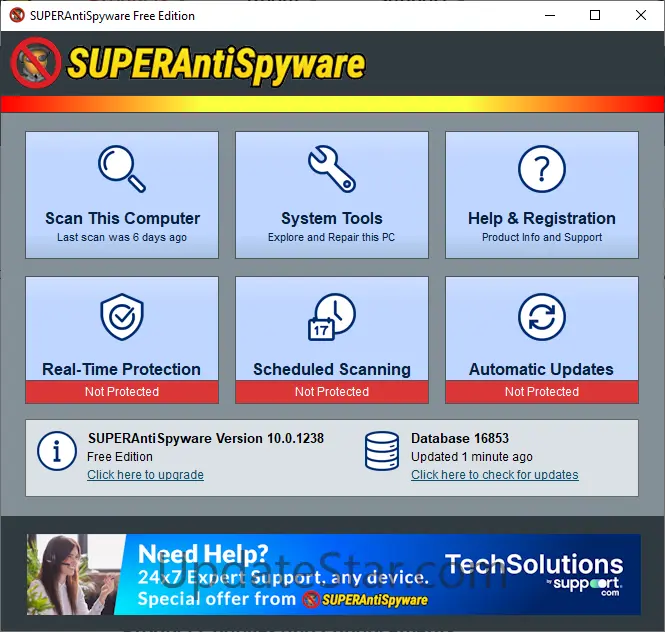Minimize the SUPERAntiSpyware window
This screenshot has width=665, height=632.
pos(550,15)
